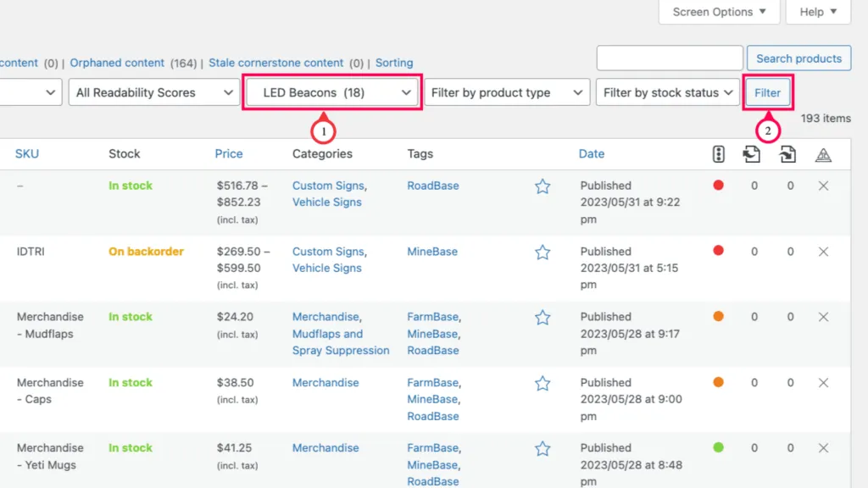Open the All Readability Scores dropdown
Screen dimensions: 868x488
tap(154, 92)
